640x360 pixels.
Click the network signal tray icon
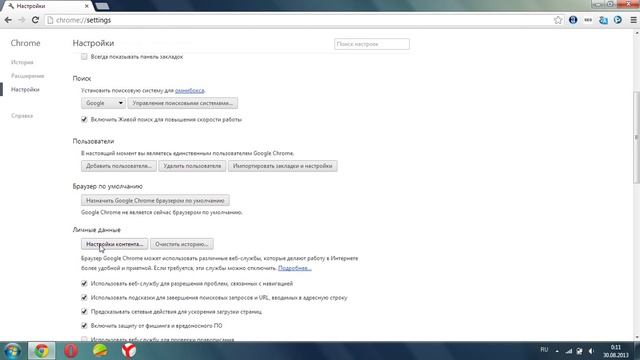(569, 351)
